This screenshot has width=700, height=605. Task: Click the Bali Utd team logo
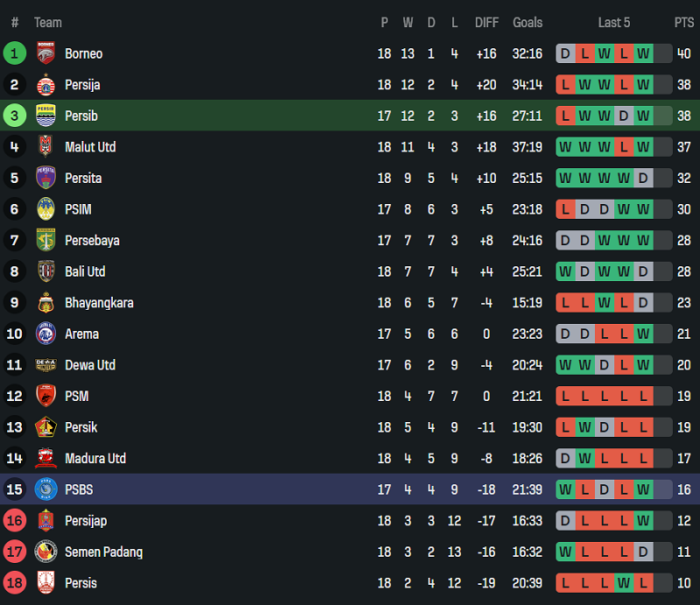[x=45, y=271]
